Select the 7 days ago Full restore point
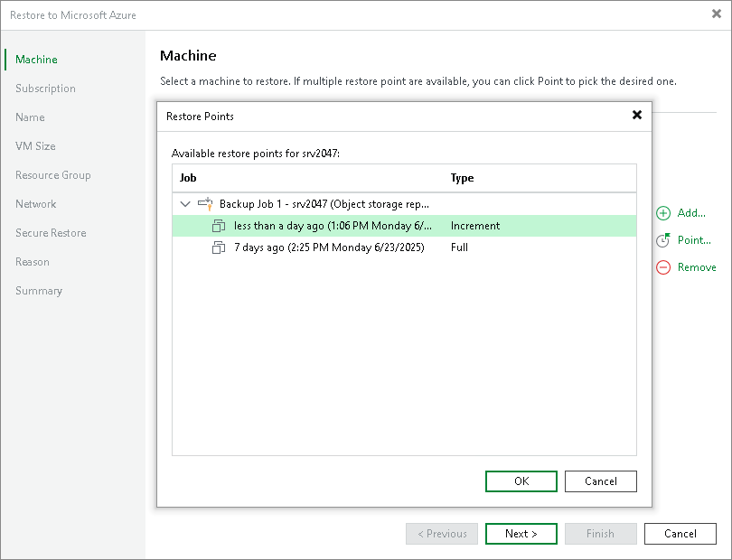This screenshot has height=560, width=732. click(x=404, y=247)
